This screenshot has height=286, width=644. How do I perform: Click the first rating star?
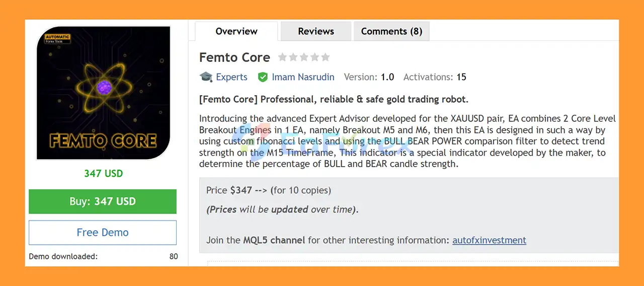coord(282,57)
